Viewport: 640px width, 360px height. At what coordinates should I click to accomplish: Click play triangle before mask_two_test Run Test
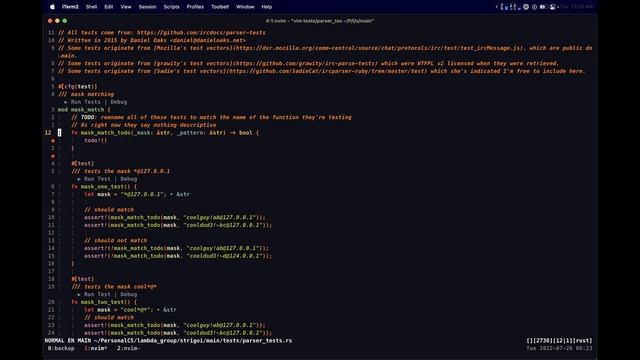click(79, 294)
